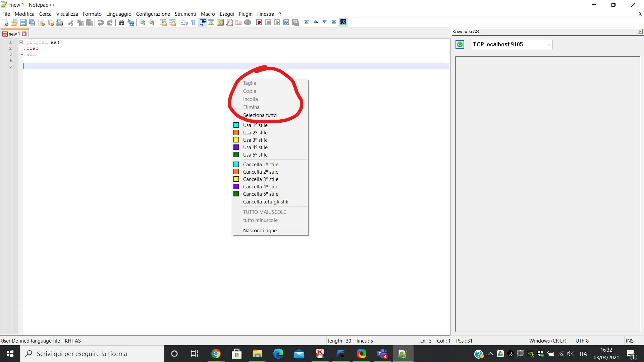
Task: Select the new 1 document tab
Action: coord(14,34)
